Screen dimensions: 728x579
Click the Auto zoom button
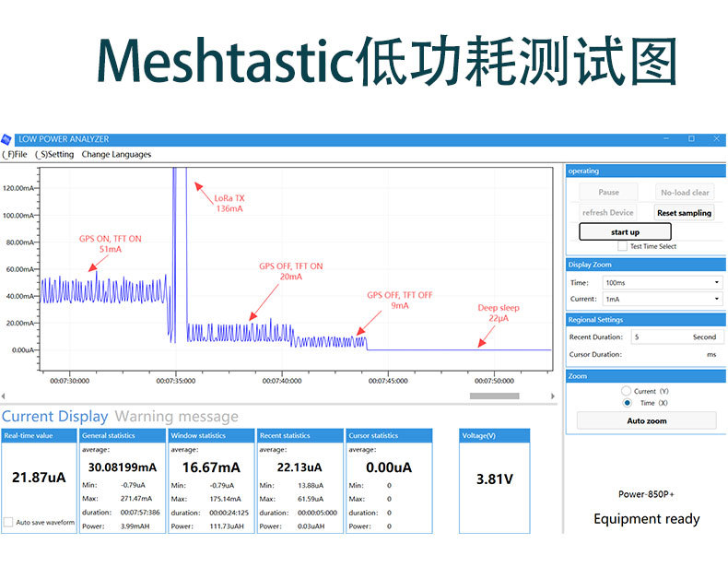pos(647,420)
